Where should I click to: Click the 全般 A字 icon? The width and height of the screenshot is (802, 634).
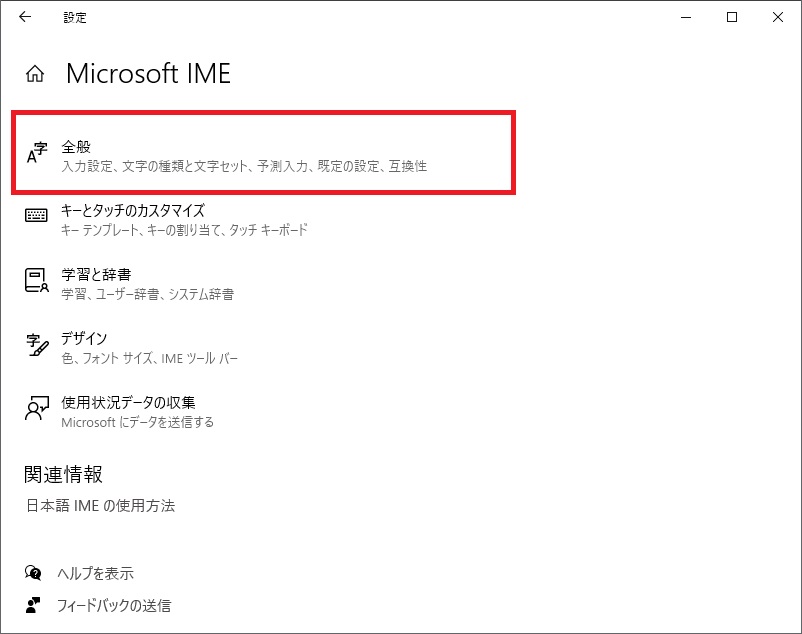tap(37, 153)
